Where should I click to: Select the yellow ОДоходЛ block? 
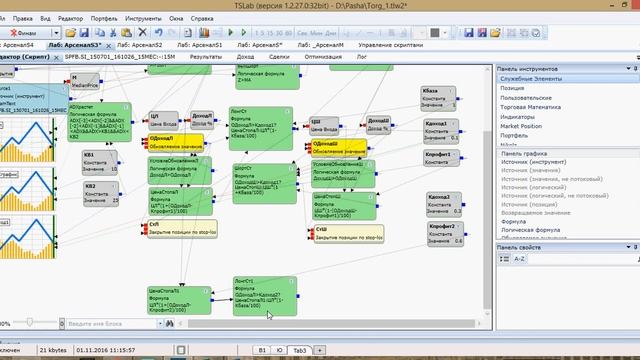coord(176,143)
